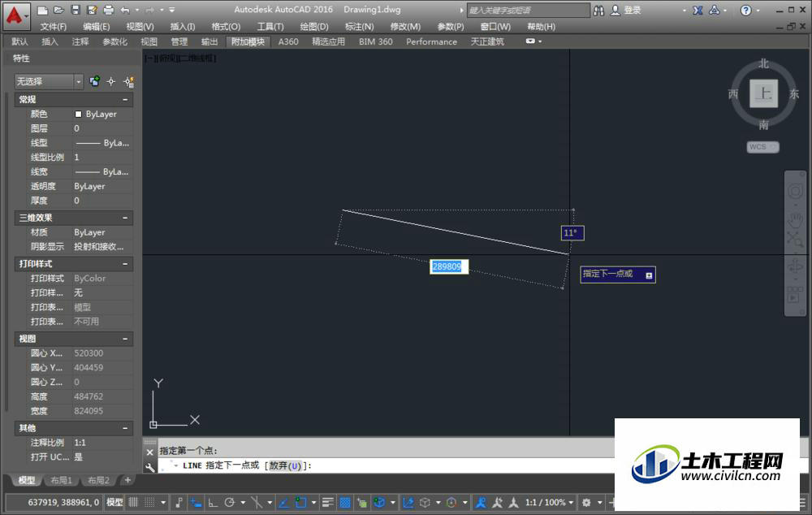Toggle dynamic input in status bar
The image size is (812, 515).
click(196, 502)
